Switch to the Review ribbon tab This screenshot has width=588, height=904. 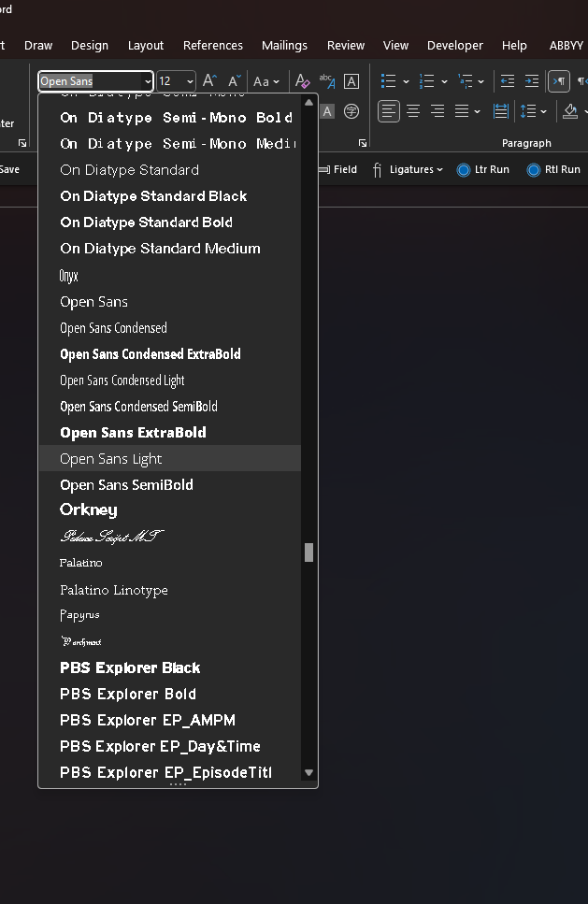345,45
